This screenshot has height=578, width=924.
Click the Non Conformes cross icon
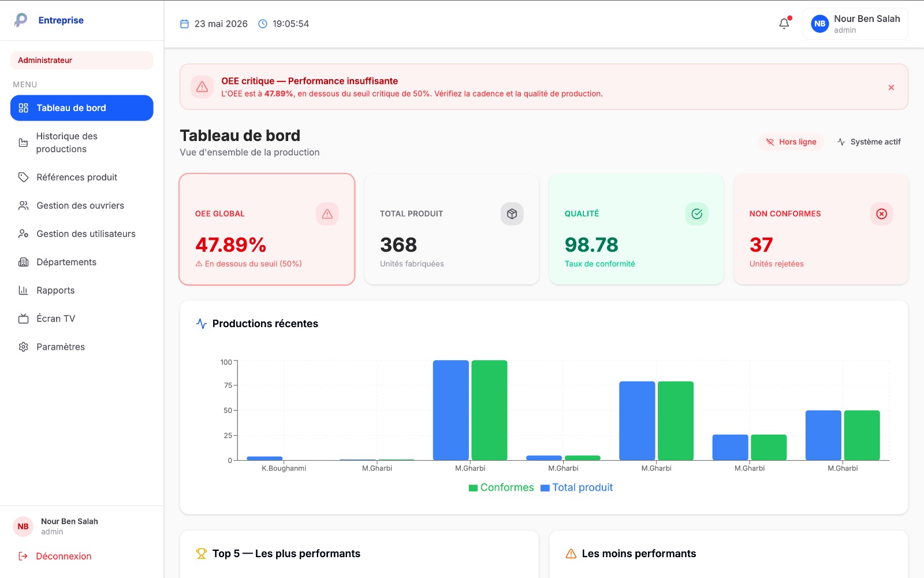point(882,214)
